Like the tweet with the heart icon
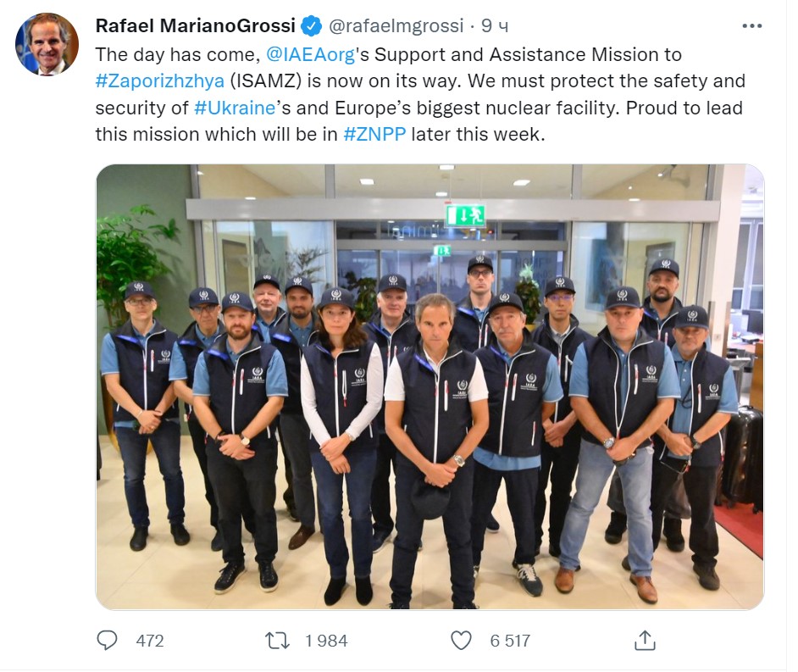The height and width of the screenshot is (672, 798). (x=461, y=641)
